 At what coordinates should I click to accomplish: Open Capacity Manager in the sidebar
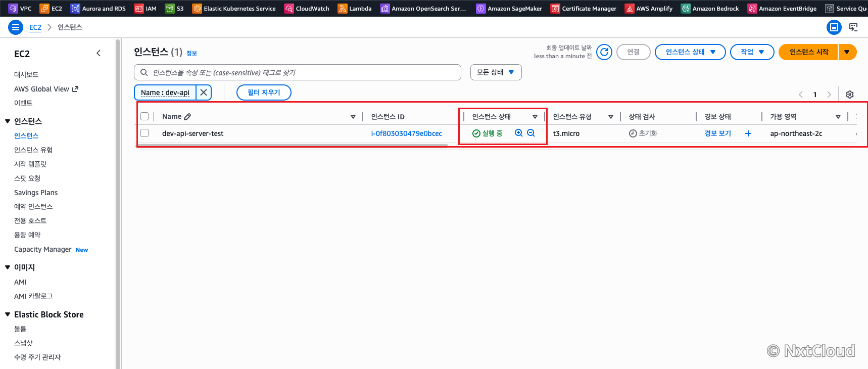pyautogui.click(x=43, y=249)
